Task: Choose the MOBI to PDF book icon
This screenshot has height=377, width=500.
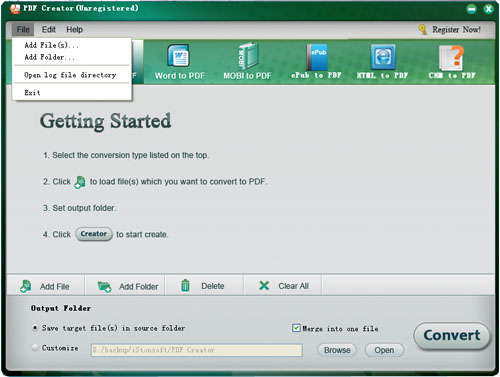Action: (248, 56)
